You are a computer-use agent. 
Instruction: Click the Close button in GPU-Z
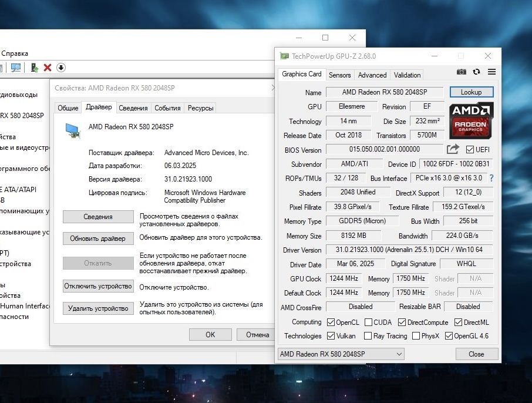[x=476, y=354]
